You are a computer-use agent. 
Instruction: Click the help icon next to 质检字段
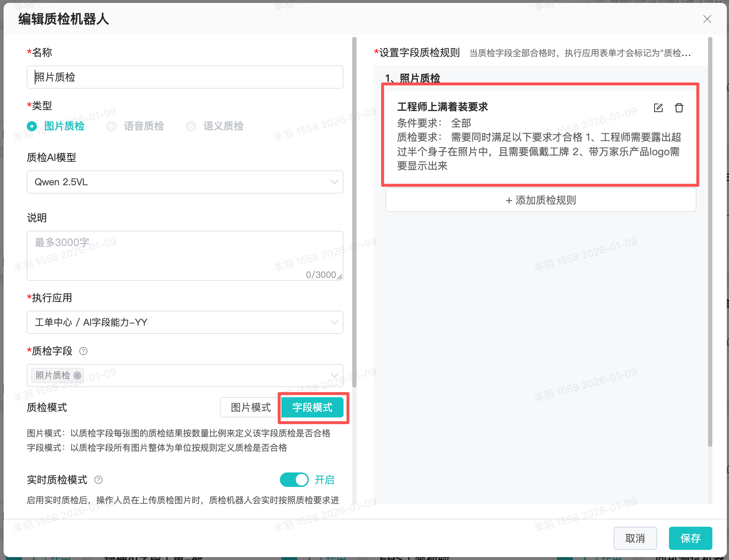pyautogui.click(x=83, y=351)
